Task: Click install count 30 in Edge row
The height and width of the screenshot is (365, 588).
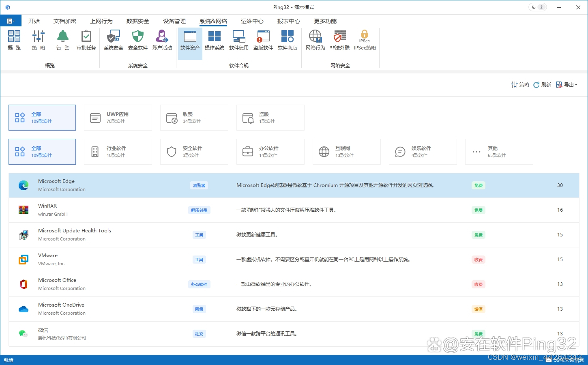Action: pos(560,185)
